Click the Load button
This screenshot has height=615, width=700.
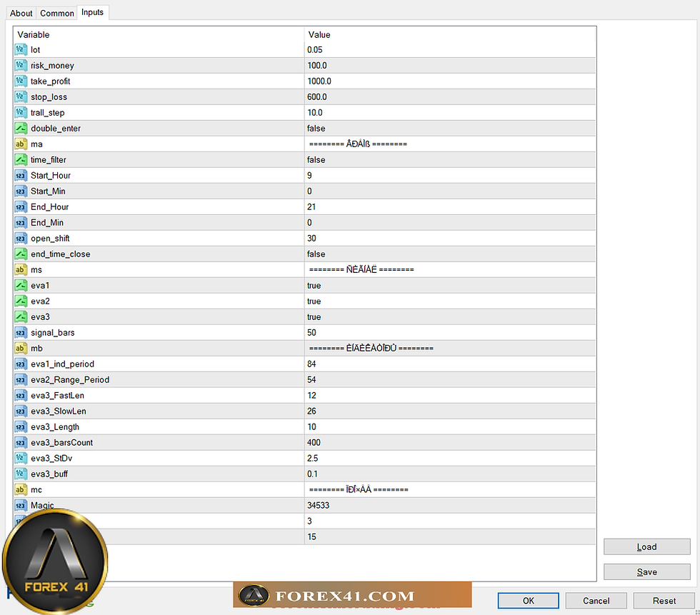click(x=646, y=546)
